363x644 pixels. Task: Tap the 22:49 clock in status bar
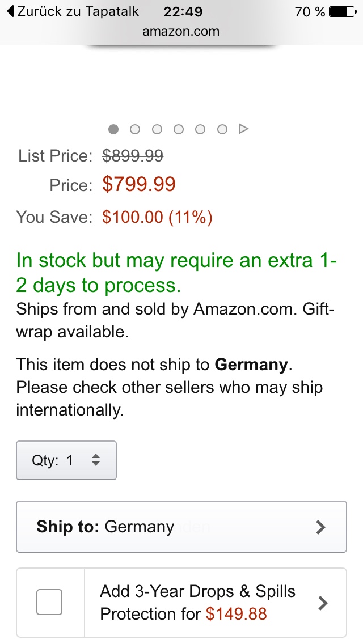coord(183,11)
